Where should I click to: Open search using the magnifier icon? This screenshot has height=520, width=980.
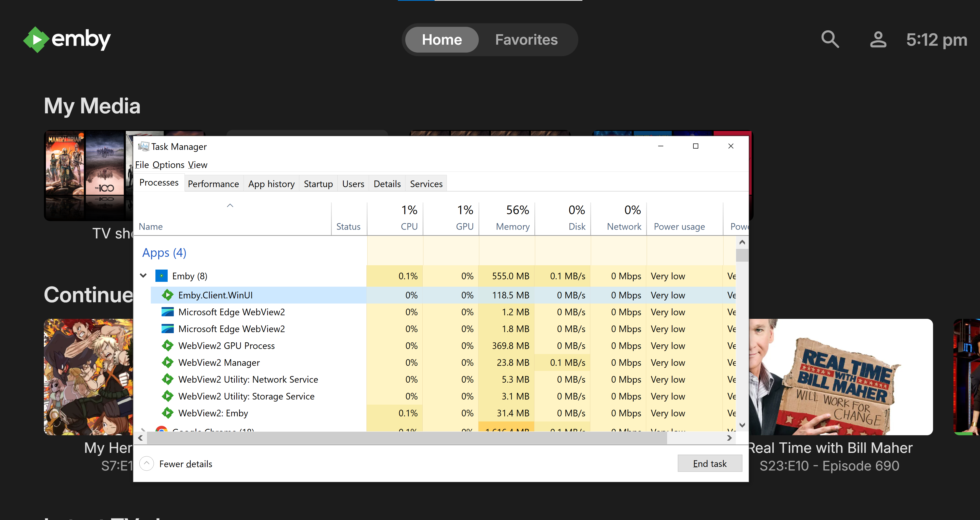[830, 39]
